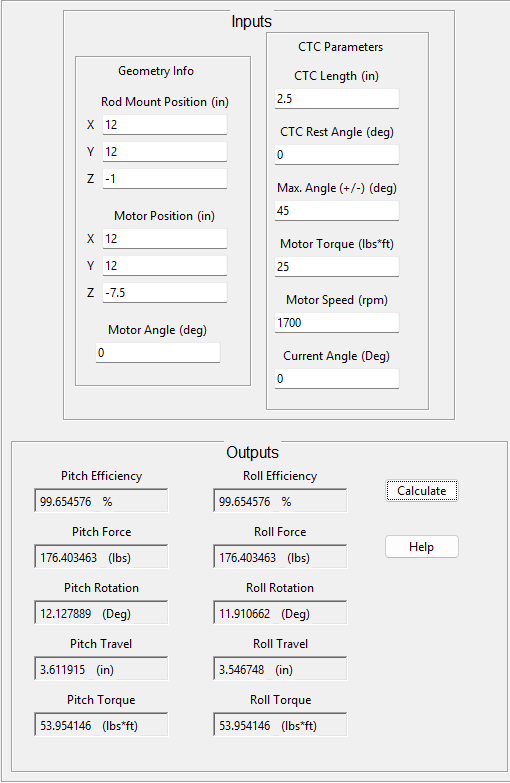Select the Pitch Torque output value
Screen dimensions: 510x783
tap(101, 725)
